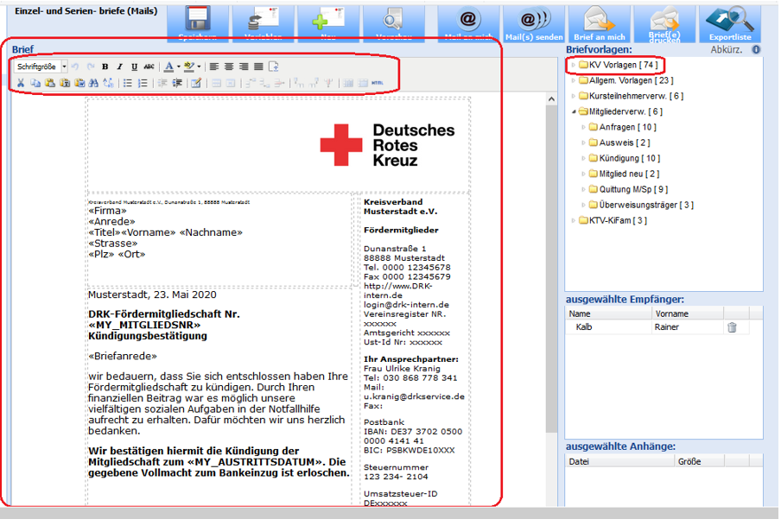Click the paste from Word icon
The height and width of the screenshot is (532, 781).
[x=79, y=83]
